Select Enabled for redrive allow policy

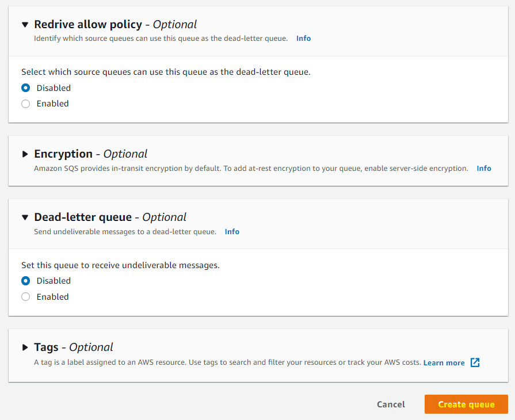tap(25, 104)
